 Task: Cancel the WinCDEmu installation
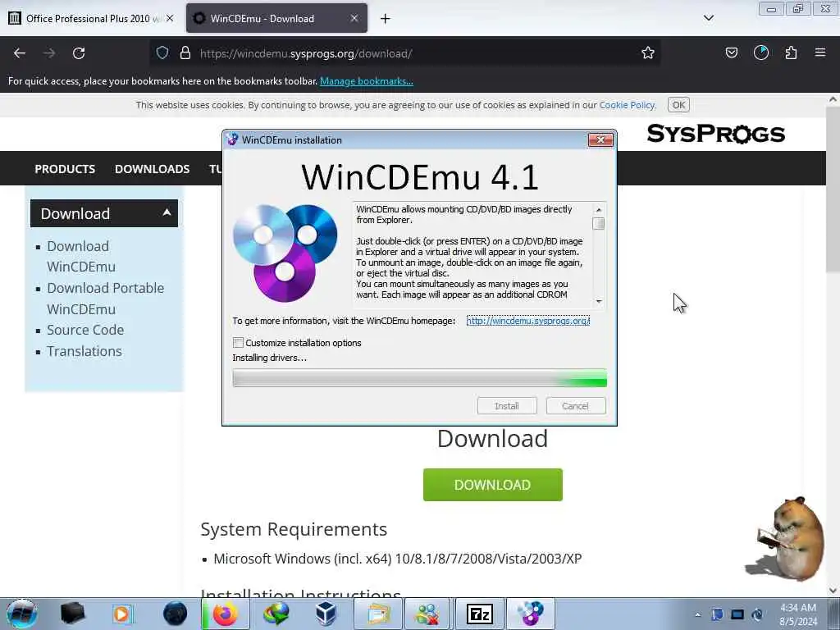coord(575,406)
